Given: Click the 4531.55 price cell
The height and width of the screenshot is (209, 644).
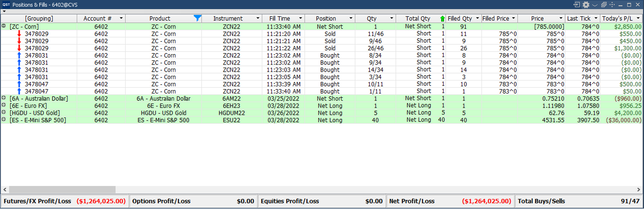Looking at the screenshot, I should [x=554, y=120].
